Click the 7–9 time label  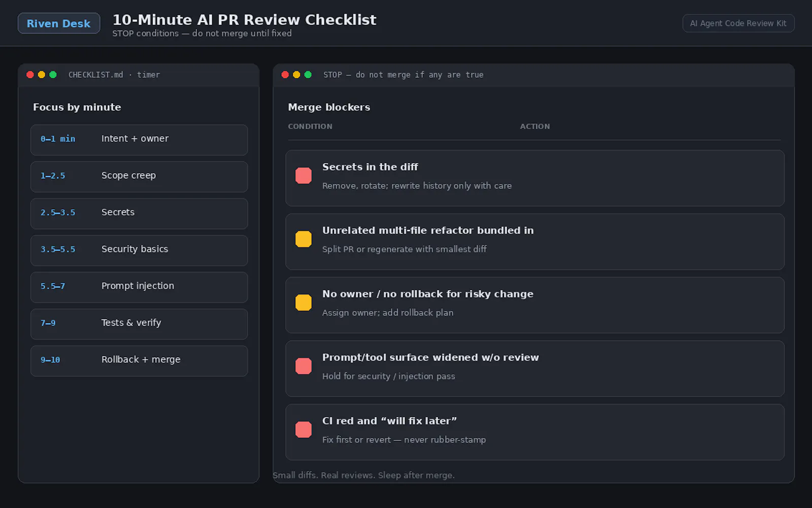[48, 323]
